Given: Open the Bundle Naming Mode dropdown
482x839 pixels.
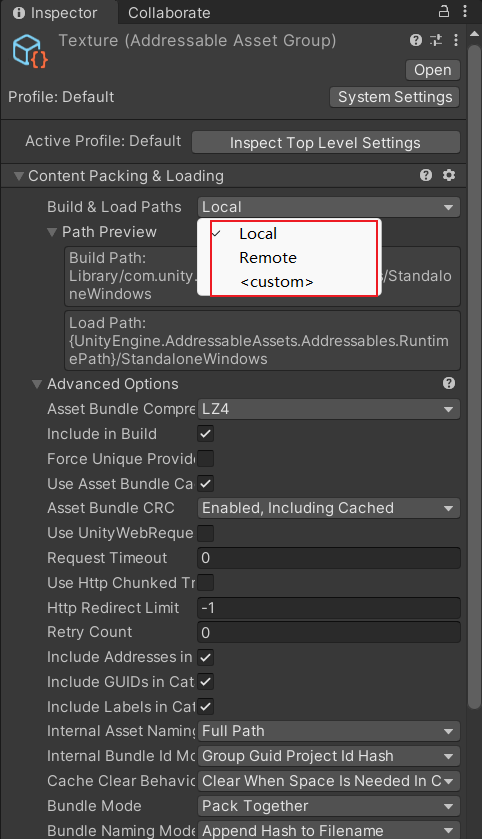Looking at the screenshot, I should [328, 830].
